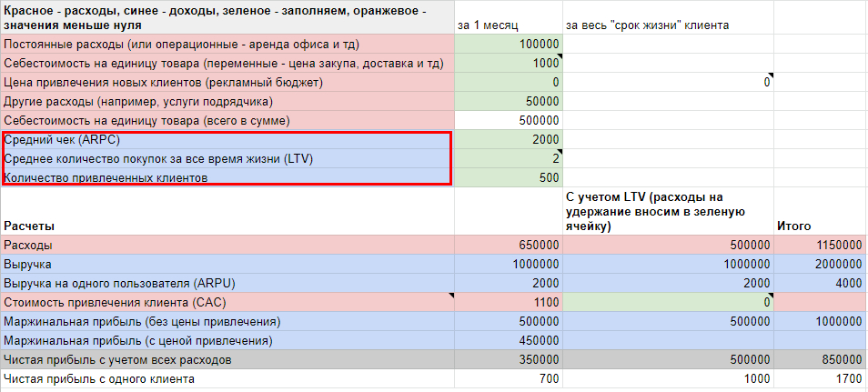
Task: Click the 'за 1 месяц' column header
Action: point(509,17)
